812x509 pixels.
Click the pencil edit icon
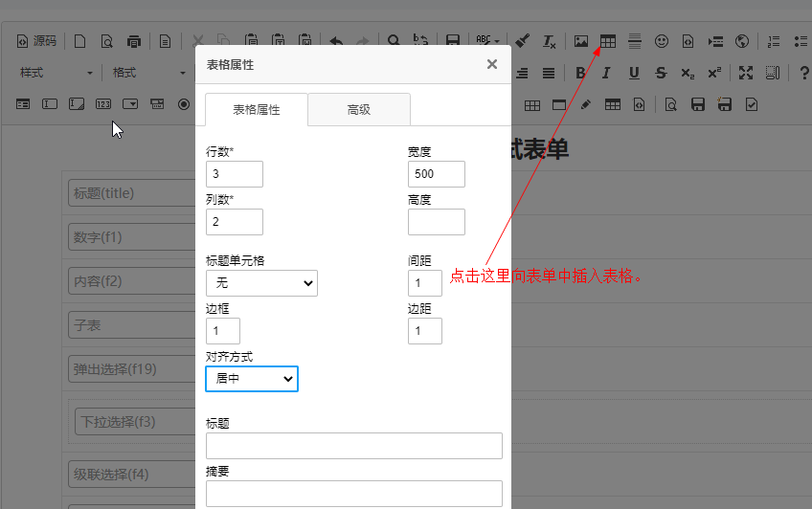tap(586, 105)
